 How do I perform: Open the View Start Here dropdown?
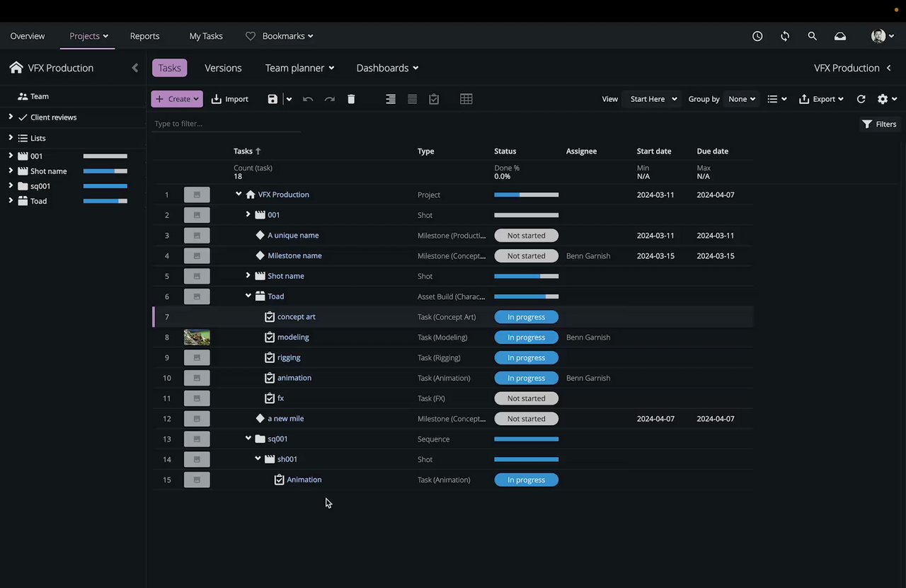pos(653,99)
